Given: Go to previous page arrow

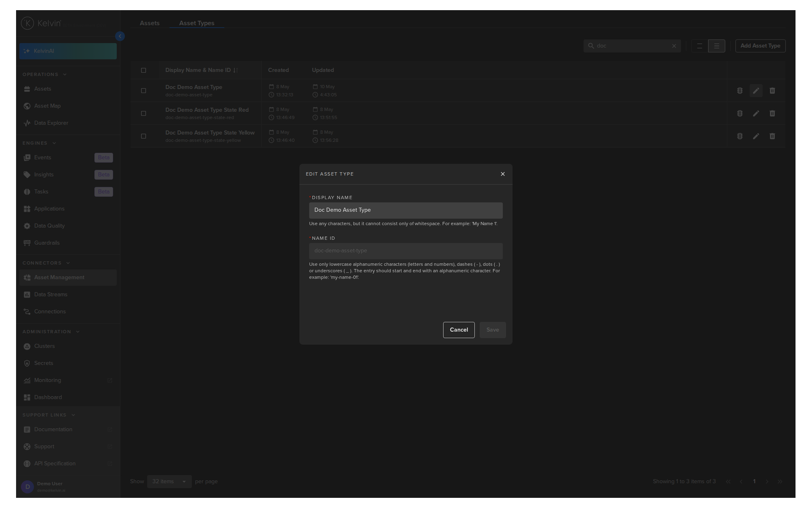Looking at the screenshot, I should 741,481.
